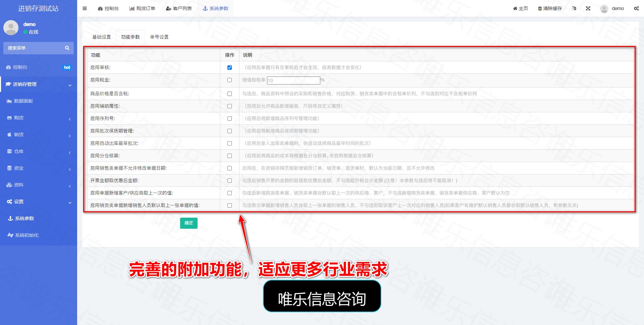Check 启用单据新增客户/供应商取上一次的值 box
Viewport: 644px width, 325px height.
click(229, 193)
